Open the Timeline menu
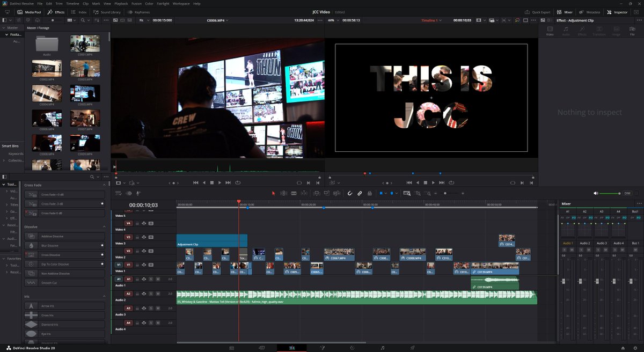 [x=72, y=4]
